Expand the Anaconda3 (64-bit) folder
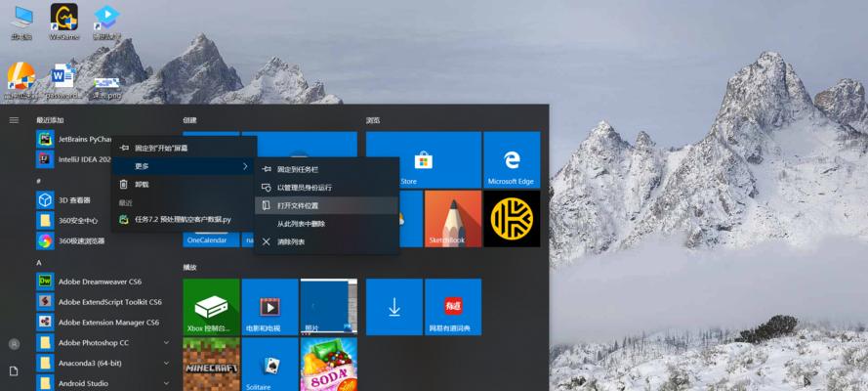 (x=166, y=364)
